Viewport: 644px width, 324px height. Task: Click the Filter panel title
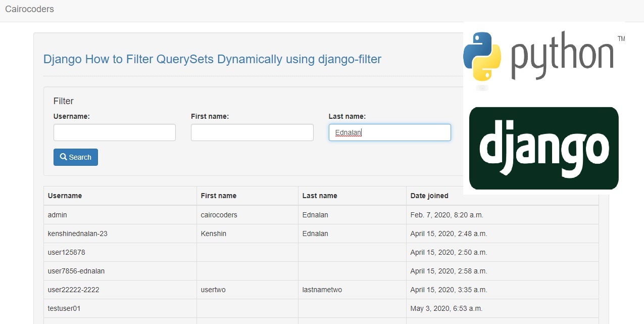[64, 101]
